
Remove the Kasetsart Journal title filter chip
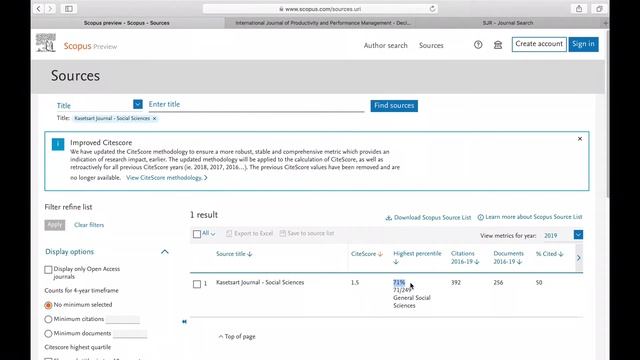(x=154, y=118)
